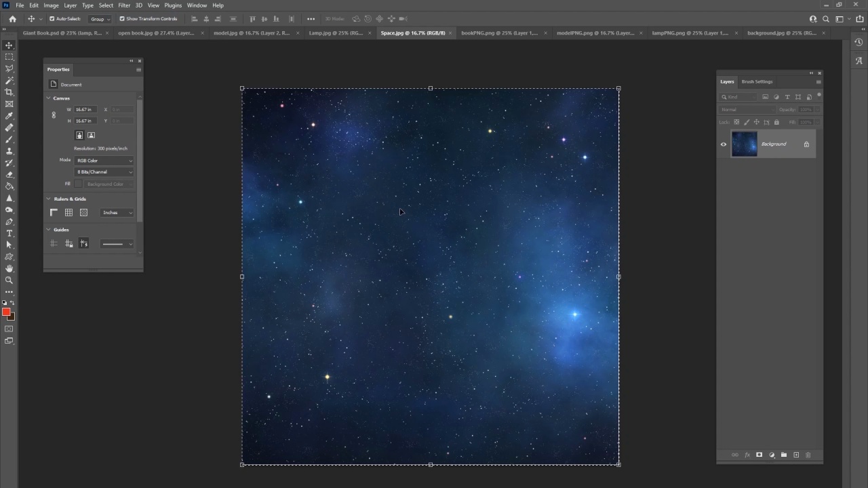Switch to the Lamp.jpg document tab
The image size is (868, 488).
(x=335, y=33)
